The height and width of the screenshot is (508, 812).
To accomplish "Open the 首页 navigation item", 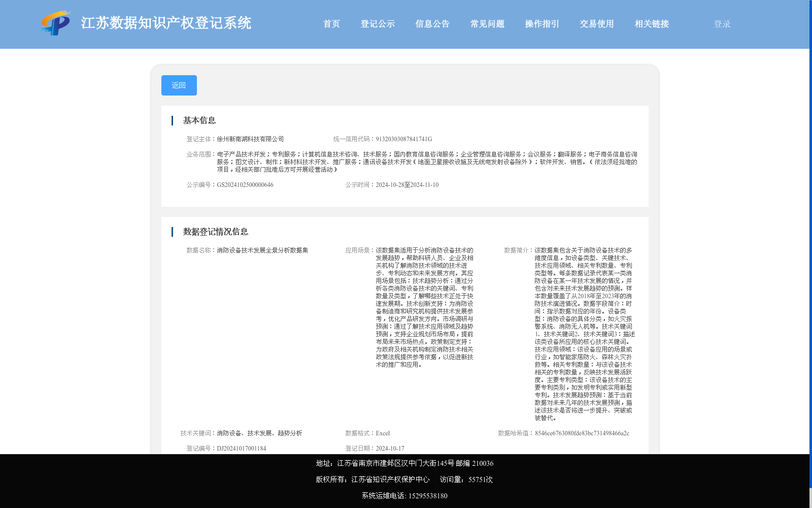I will coord(331,24).
